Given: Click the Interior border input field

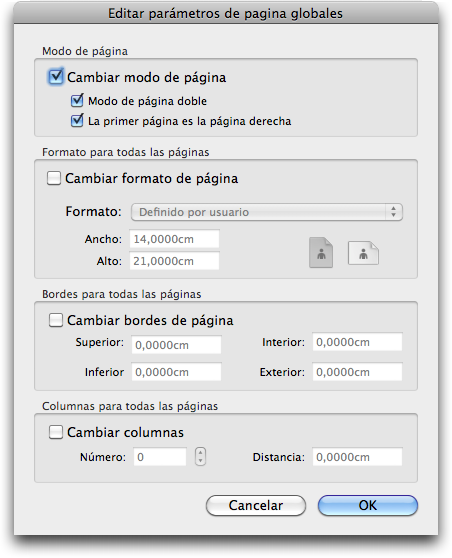Looking at the screenshot, I should [x=357, y=342].
